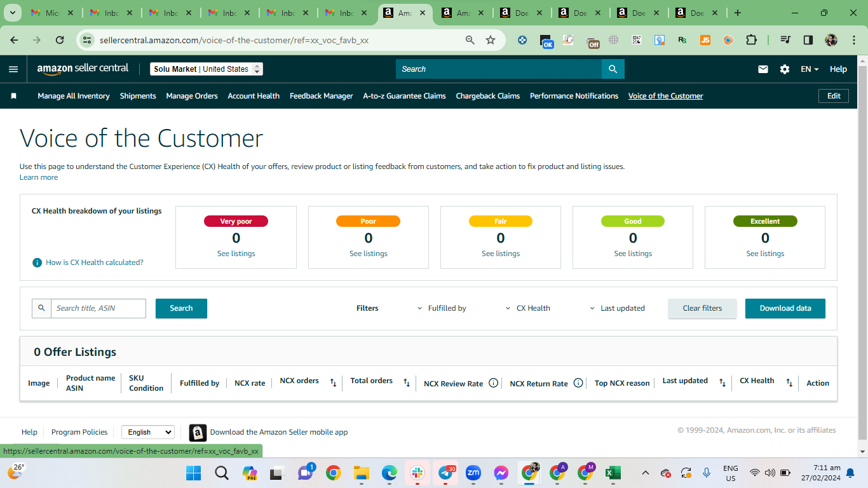This screenshot has width=868, height=488.
Task: Open Zoom from the taskbar
Action: coord(473,473)
